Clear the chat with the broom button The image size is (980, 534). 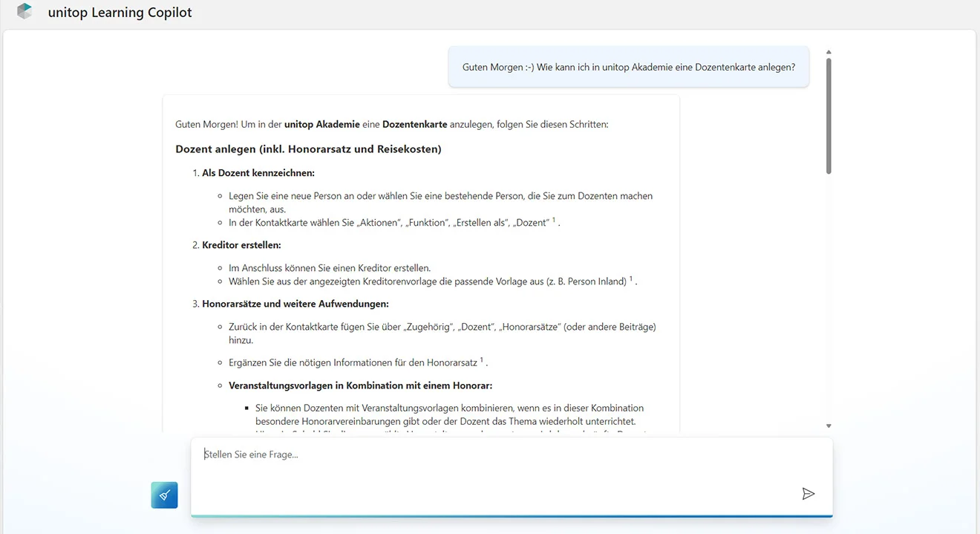coord(164,495)
